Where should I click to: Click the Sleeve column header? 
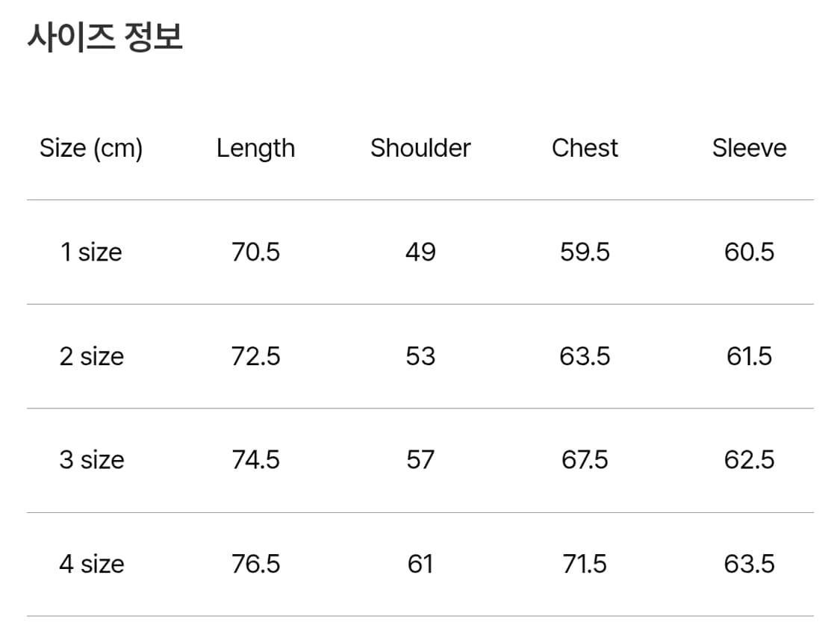pyautogui.click(x=749, y=148)
